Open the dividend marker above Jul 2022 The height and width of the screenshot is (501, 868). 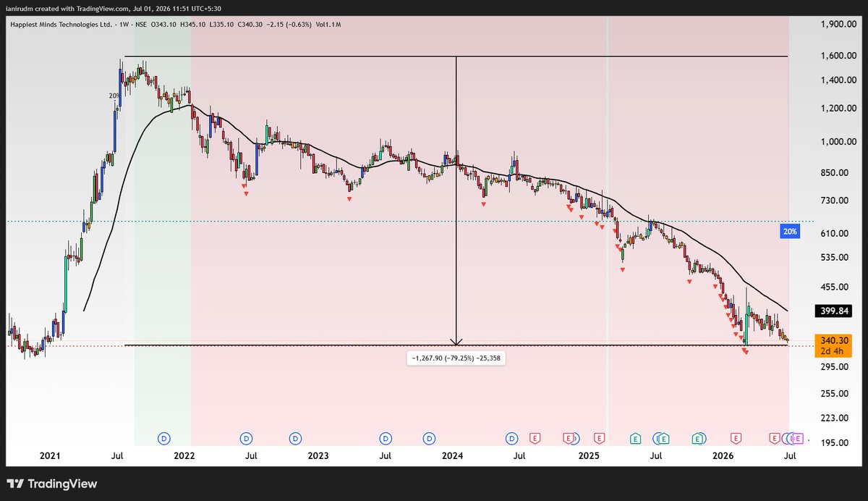[247, 438]
